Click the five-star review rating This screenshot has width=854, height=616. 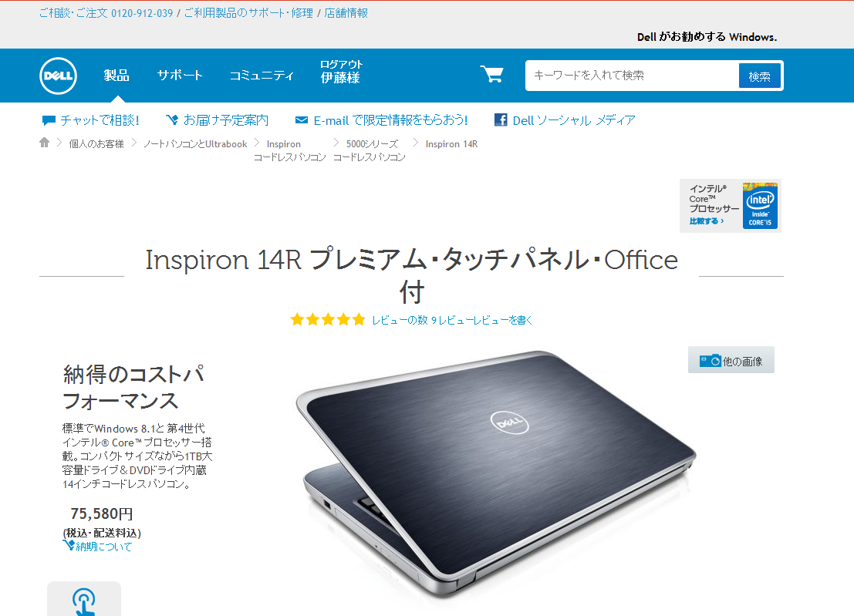tap(328, 319)
